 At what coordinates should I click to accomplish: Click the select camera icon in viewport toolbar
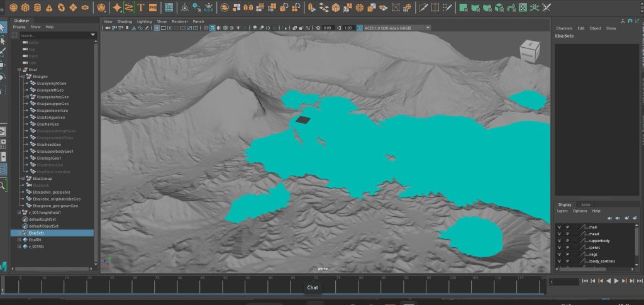[108, 28]
